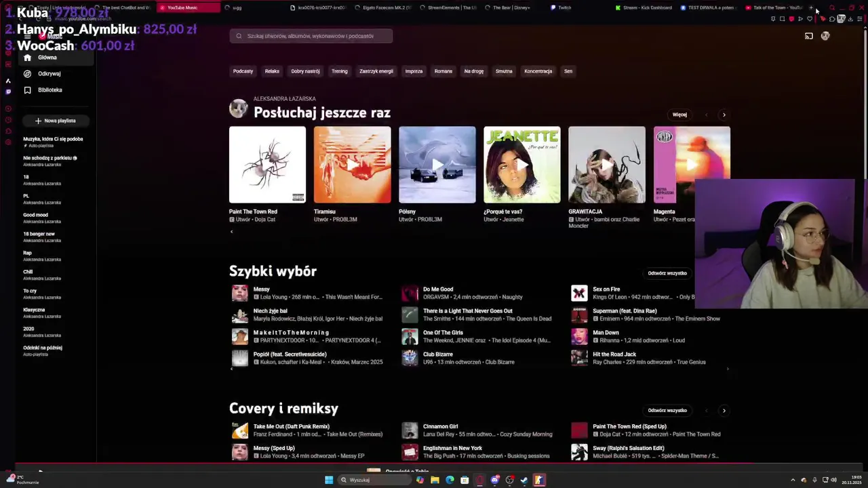
Task: Open the Klasyczna playlist
Action: click(34, 310)
